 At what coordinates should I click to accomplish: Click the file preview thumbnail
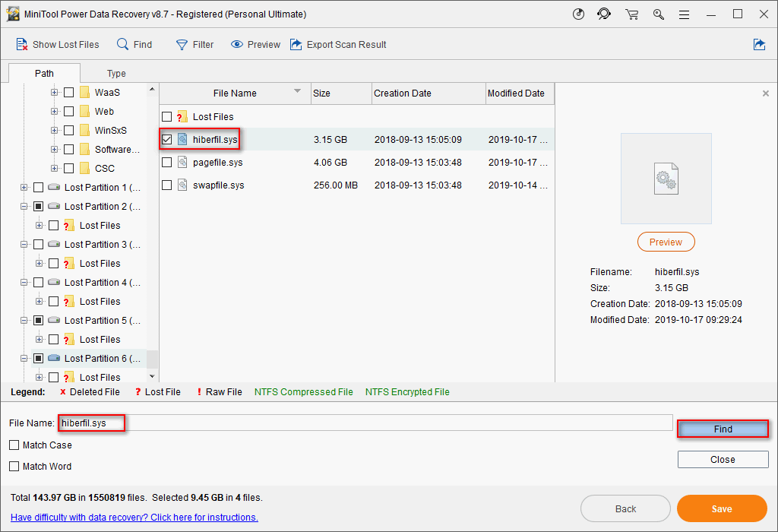(666, 178)
